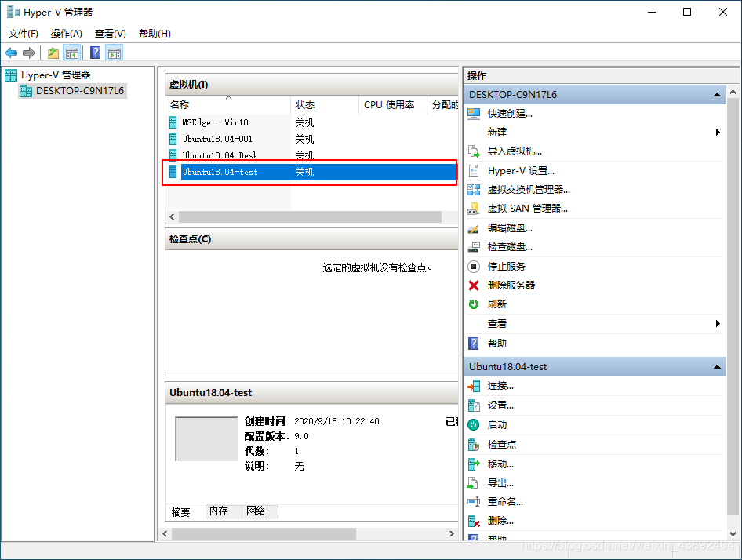Click 连接 connect icon

[474, 386]
